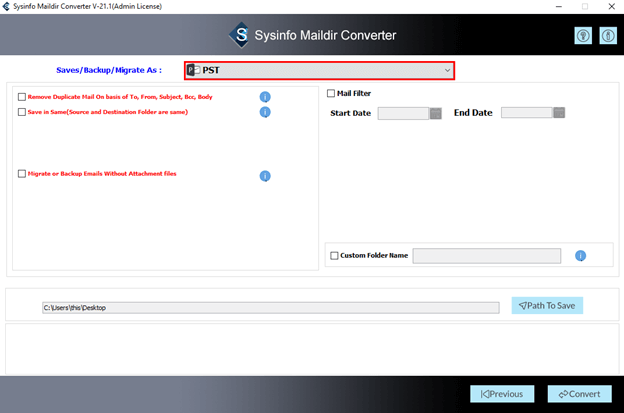Tick the Custom Folder Name checkbox

coord(334,255)
